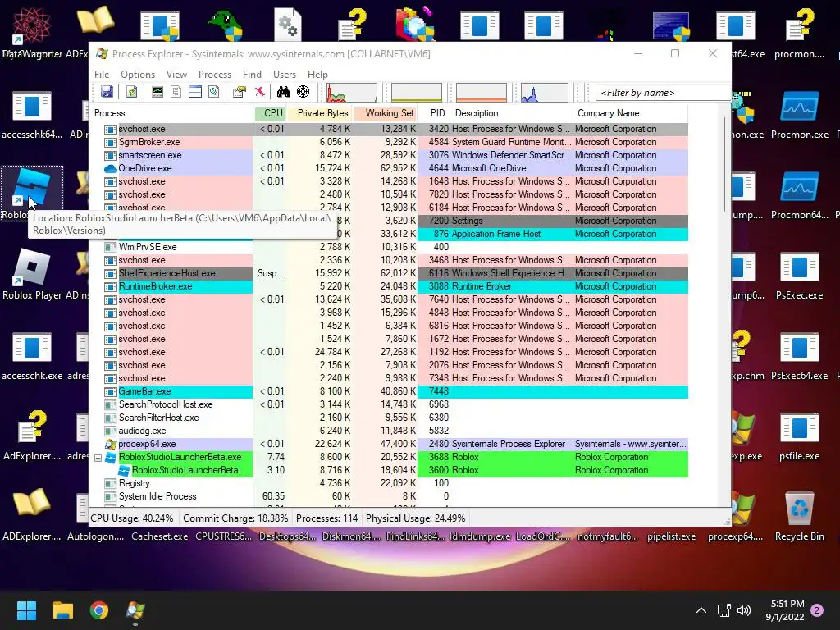
Task: Click the Refresh Now toolbar icon
Action: point(131,92)
